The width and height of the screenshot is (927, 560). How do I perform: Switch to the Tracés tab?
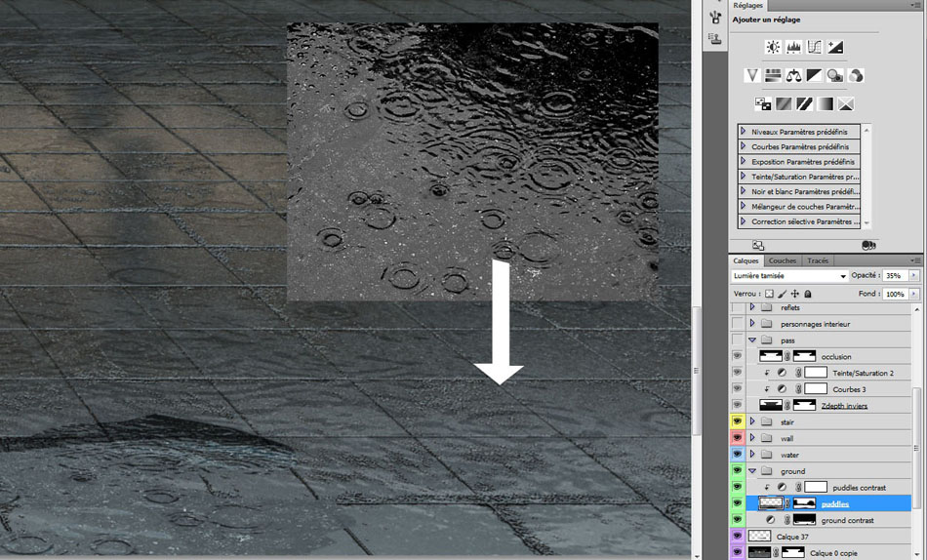tap(818, 260)
